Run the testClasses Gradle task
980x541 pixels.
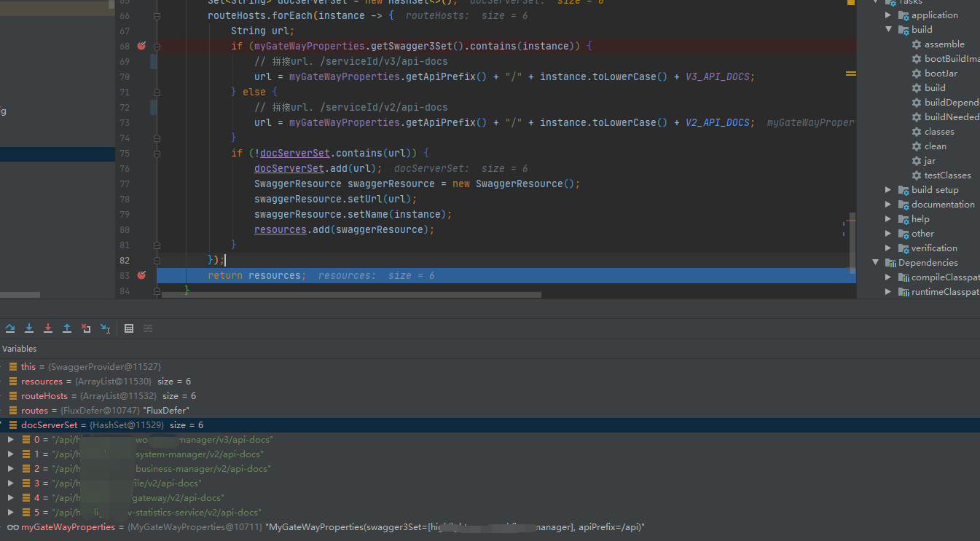(x=947, y=175)
